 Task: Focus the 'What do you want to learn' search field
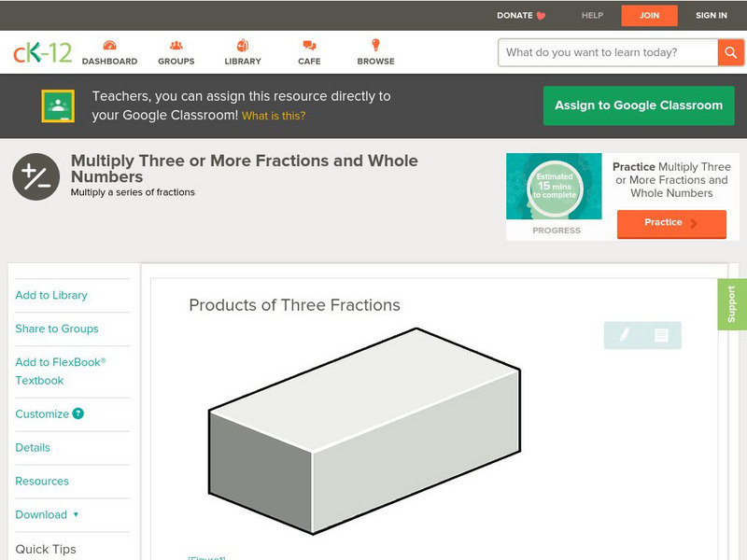(x=609, y=52)
